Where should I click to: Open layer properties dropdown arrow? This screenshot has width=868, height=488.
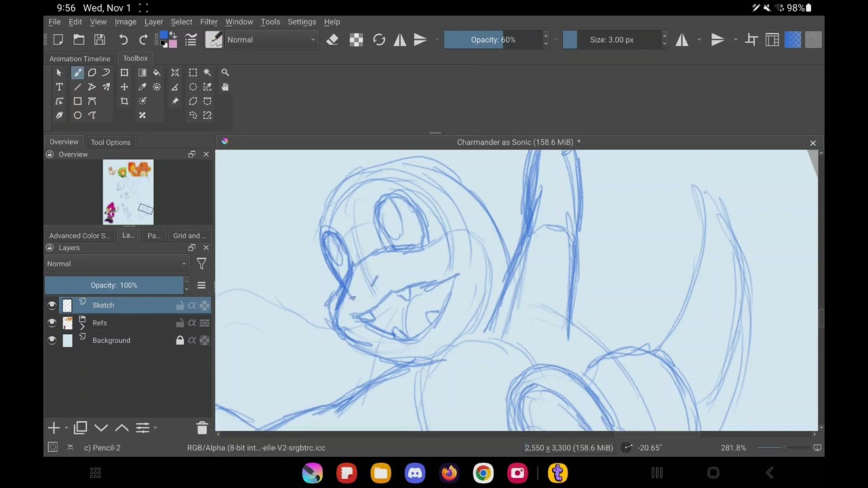155,428
